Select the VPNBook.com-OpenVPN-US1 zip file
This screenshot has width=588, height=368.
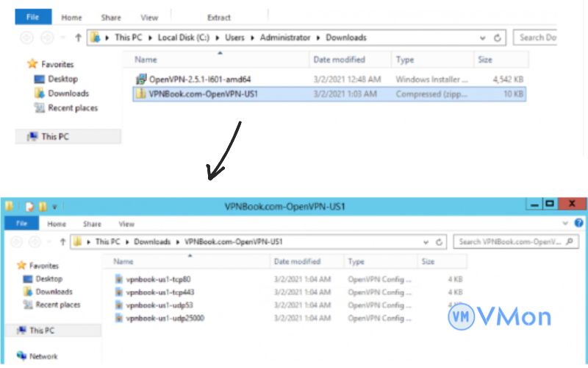click(x=329, y=94)
